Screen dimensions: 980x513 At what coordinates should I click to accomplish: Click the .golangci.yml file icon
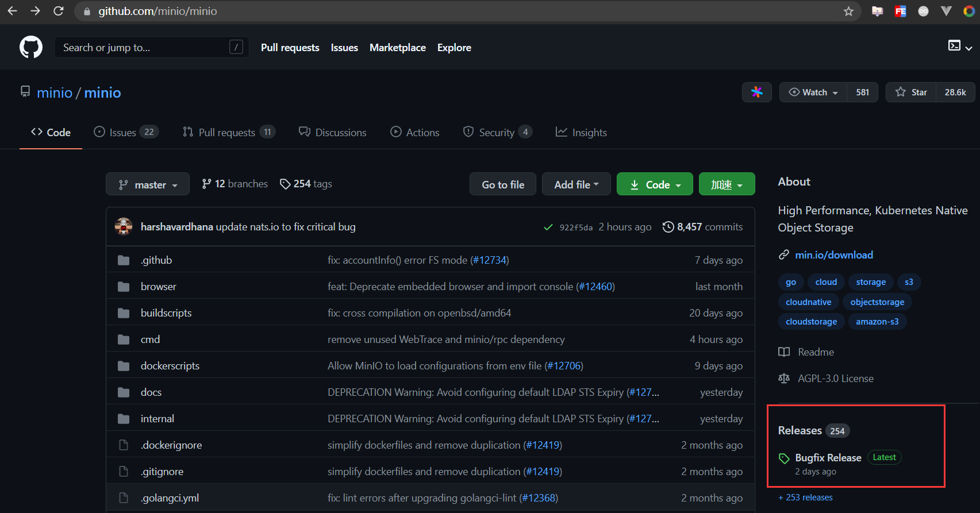click(124, 498)
